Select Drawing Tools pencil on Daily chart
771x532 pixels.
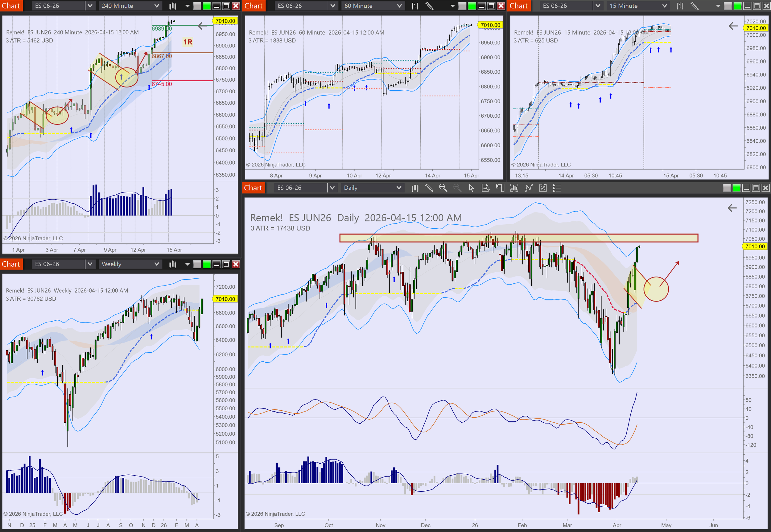coord(429,188)
